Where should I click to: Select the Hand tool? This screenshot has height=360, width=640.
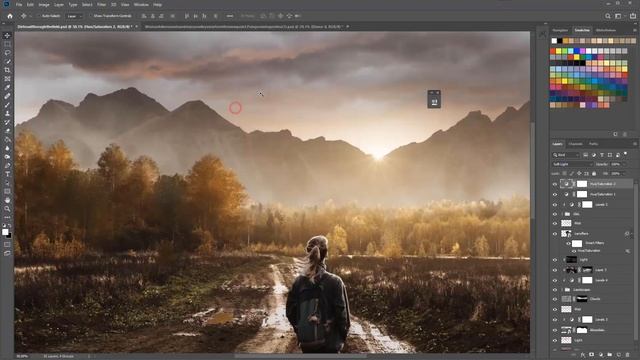[7, 200]
